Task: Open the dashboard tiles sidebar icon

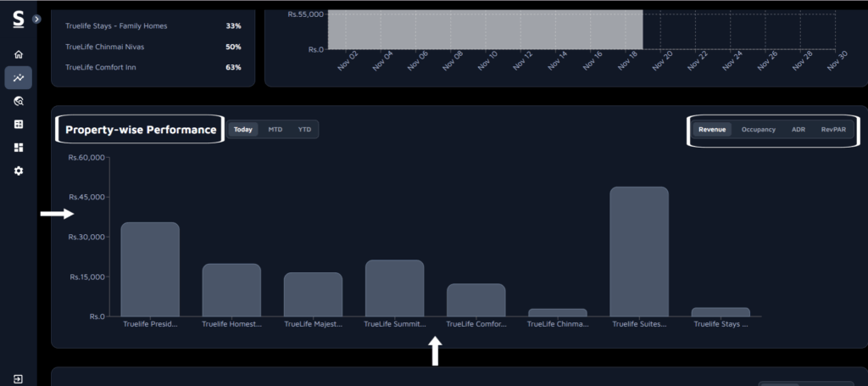Action: coord(19,148)
